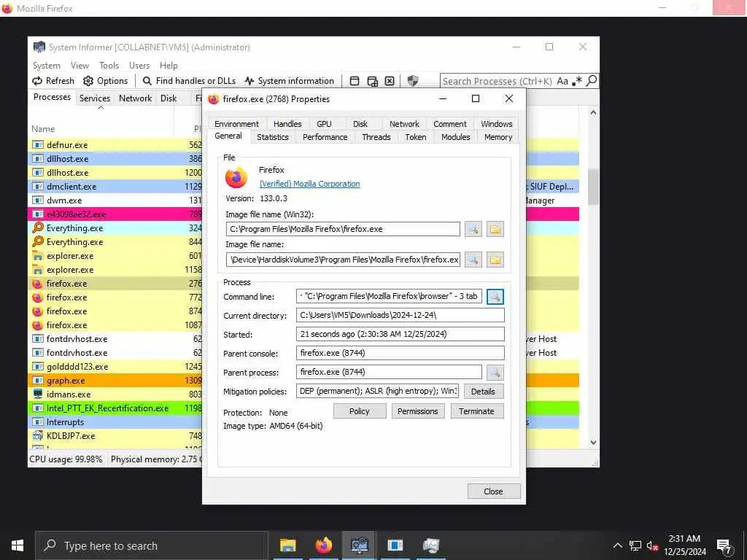
Task: Select the e43098ae32.exe process row
Action: (x=115, y=214)
